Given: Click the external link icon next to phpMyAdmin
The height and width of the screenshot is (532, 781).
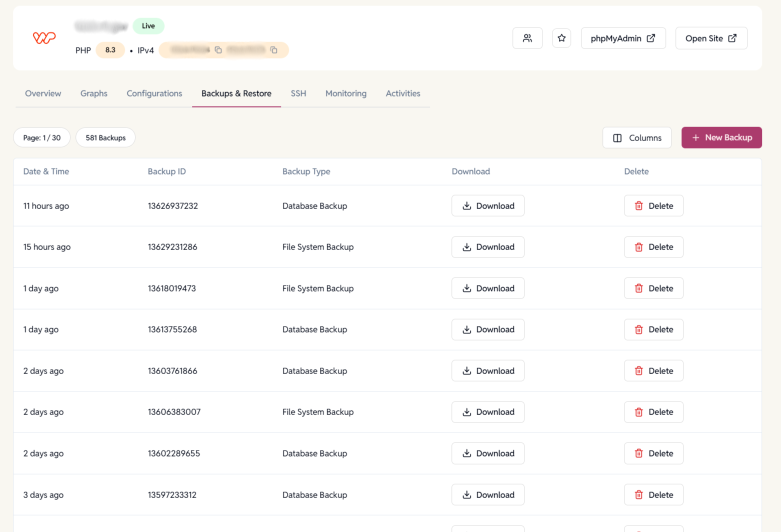Looking at the screenshot, I should [x=651, y=37].
